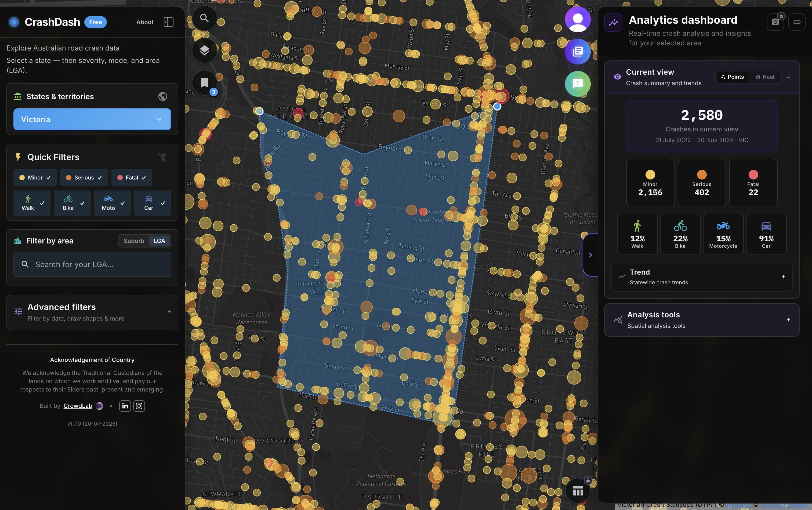Open the Victoria state dropdown
Image resolution: width=812 pixels, height=510 pixels.
(92, 119)
